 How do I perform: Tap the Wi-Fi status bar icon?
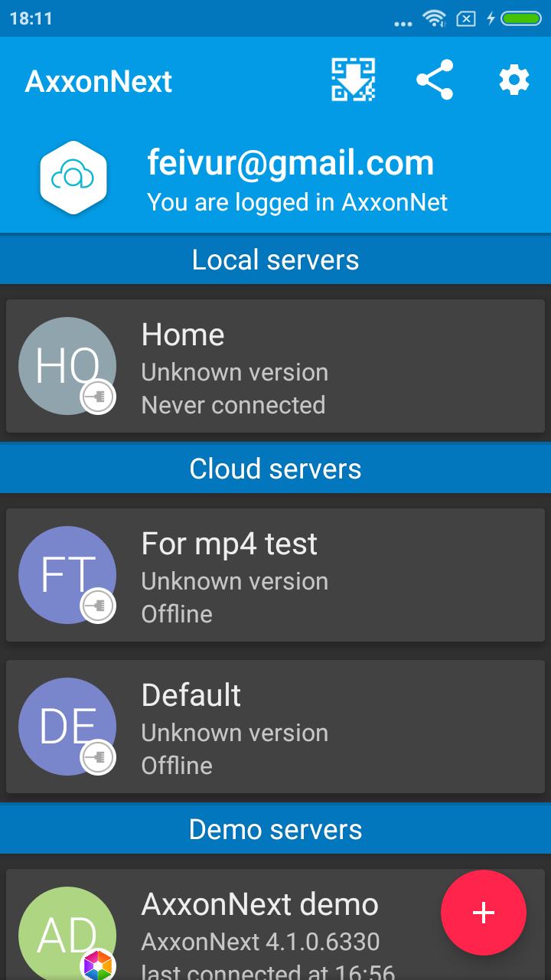coord(435,18)
